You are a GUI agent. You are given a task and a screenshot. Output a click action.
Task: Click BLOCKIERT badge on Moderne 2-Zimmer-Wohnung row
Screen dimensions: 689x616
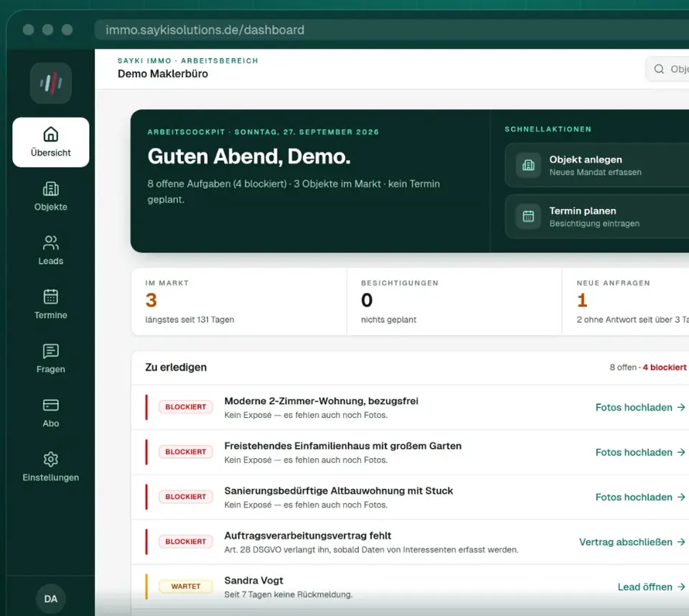click(185, 407)
